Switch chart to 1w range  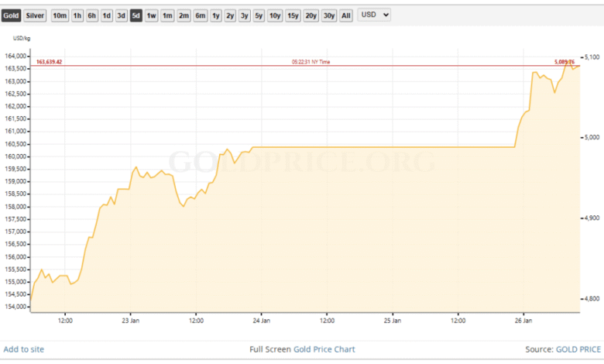[152, 15]
